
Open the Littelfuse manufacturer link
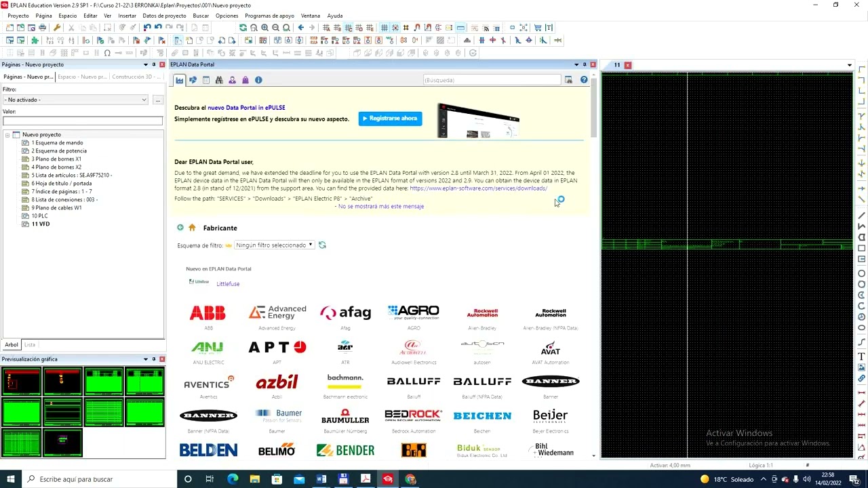coord(228,284)
